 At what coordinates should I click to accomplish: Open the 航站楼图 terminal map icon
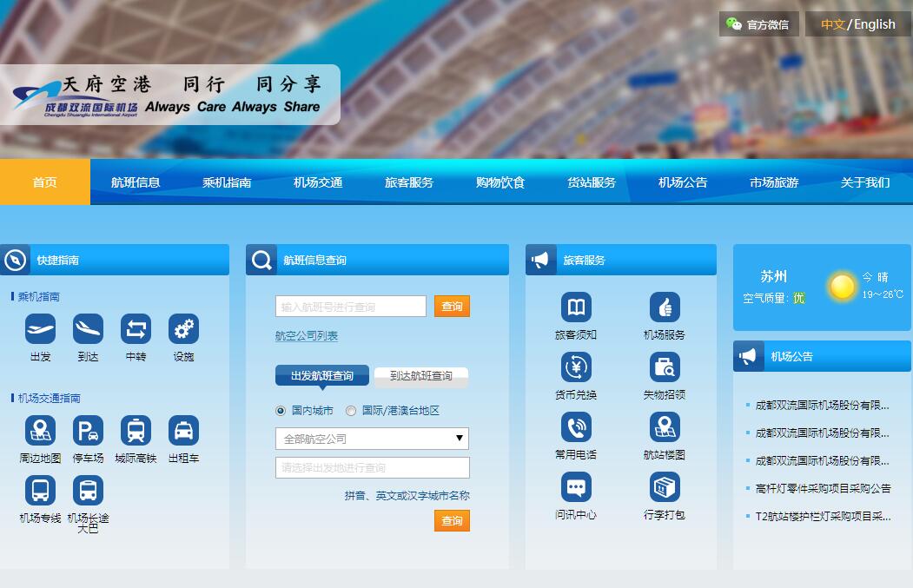[665, 426]
